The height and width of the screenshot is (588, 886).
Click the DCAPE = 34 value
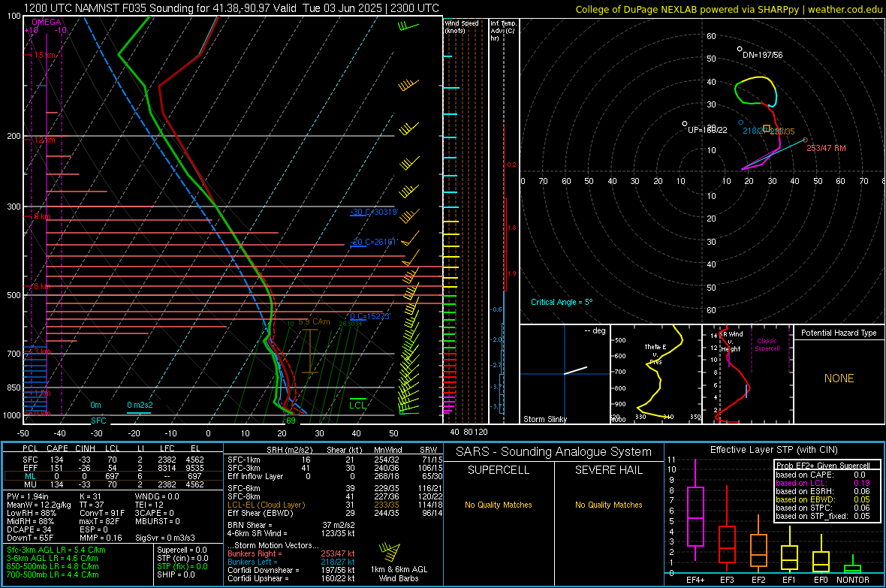click(x=29, y=529)
